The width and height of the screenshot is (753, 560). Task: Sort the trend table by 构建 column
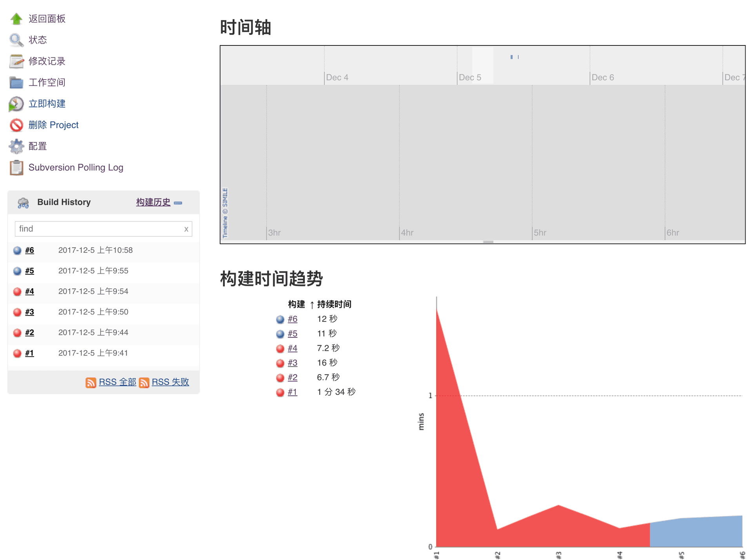296,304
